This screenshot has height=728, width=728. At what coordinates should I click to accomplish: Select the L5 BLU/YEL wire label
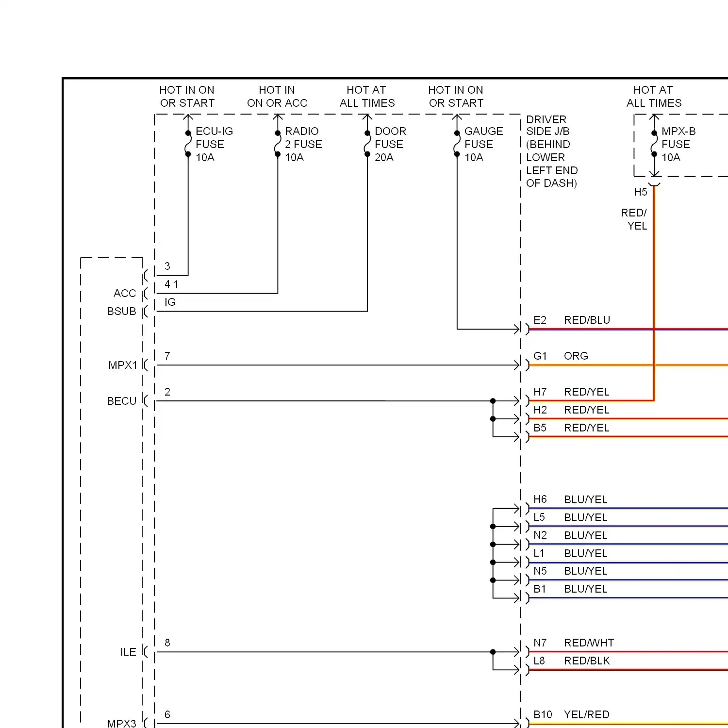[x=570, y=518]
